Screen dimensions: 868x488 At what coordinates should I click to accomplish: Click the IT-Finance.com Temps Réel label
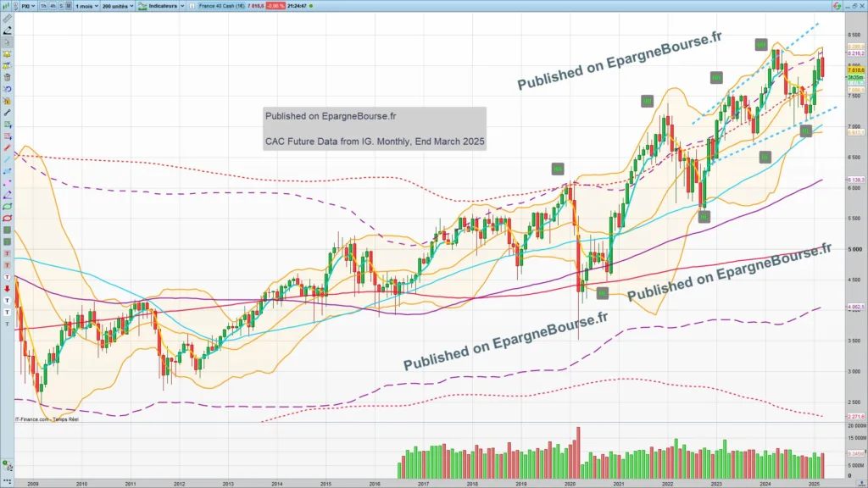coord(47,419)
